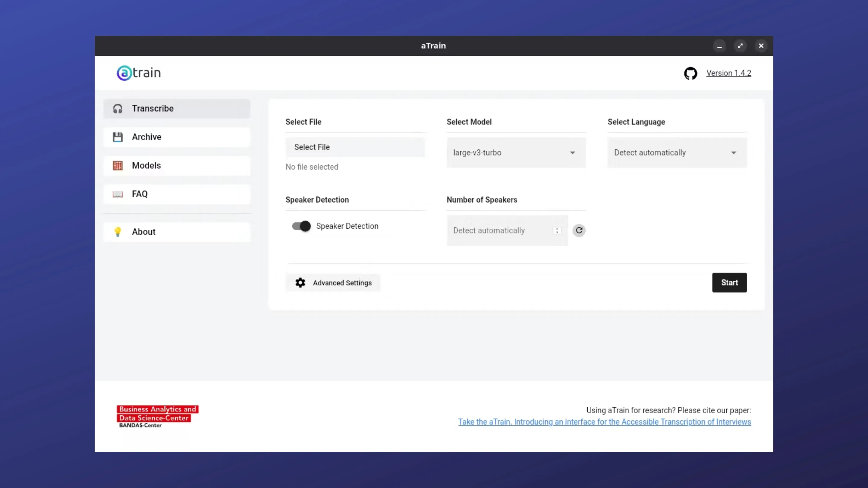The height and width of the screenshot is (488, 868).
Task: Click the Select File button
Action: (x=355, y=147)
